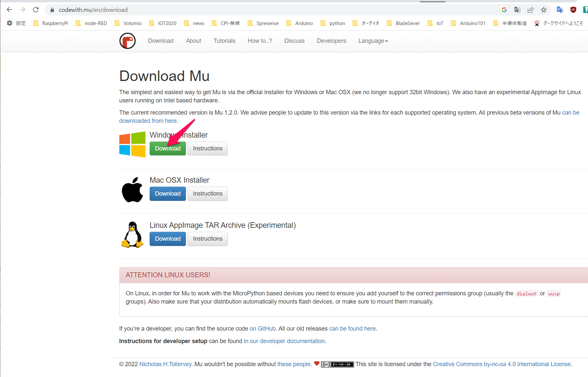588x377 pixels.
Task: Click the Apple logo image
Action: [132, 190]
